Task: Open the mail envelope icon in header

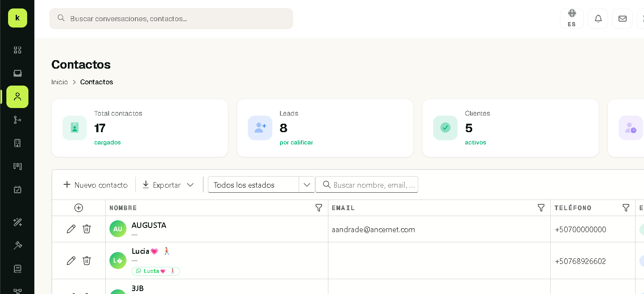Action: 622,19
